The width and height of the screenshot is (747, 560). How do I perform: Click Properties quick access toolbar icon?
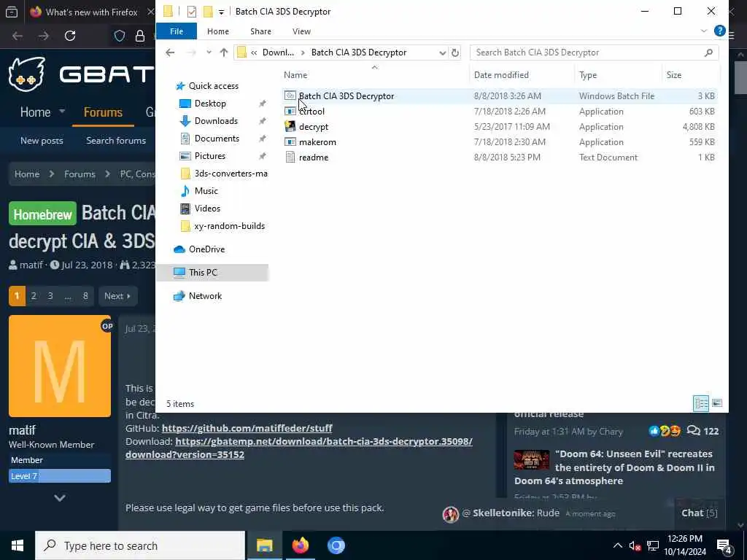click(192, 12)
